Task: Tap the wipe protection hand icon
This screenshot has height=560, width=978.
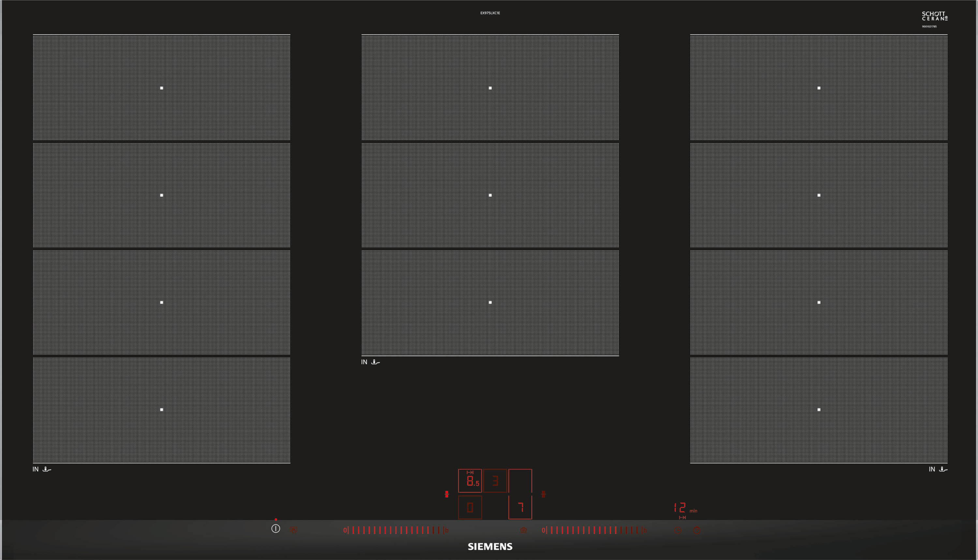Action: (x=293, y=530)
